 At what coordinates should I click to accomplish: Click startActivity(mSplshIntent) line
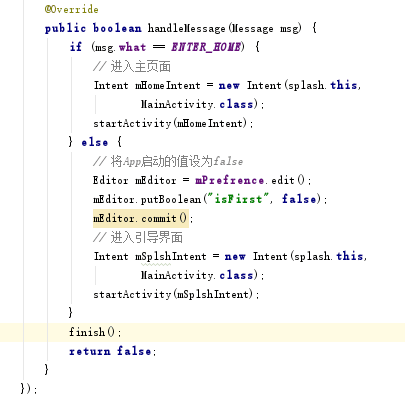click(x=176, y=294)
